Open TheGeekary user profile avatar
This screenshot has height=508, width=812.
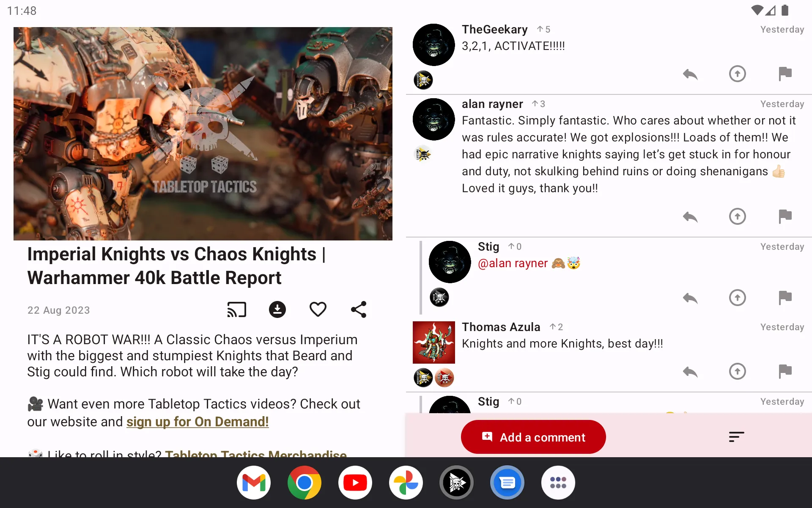[x=433, y=44]
